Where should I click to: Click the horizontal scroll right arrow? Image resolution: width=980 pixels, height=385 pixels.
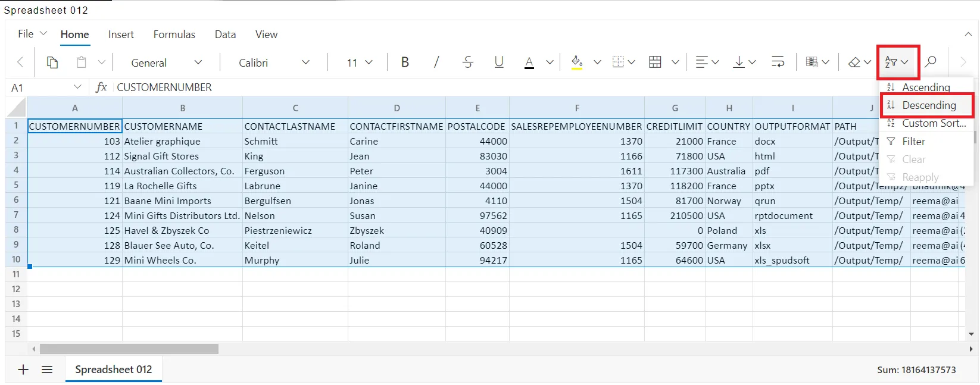tap(971, 349)
